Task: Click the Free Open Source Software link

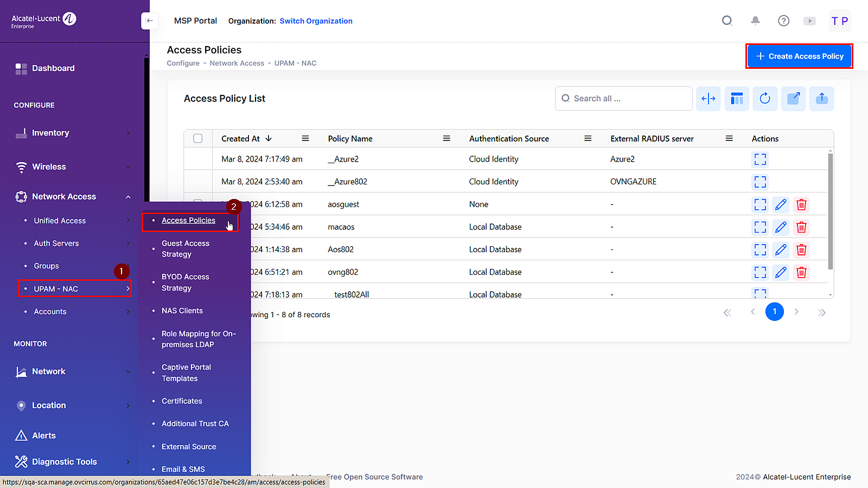Action: pyautogui.click(x=375, y=477)
